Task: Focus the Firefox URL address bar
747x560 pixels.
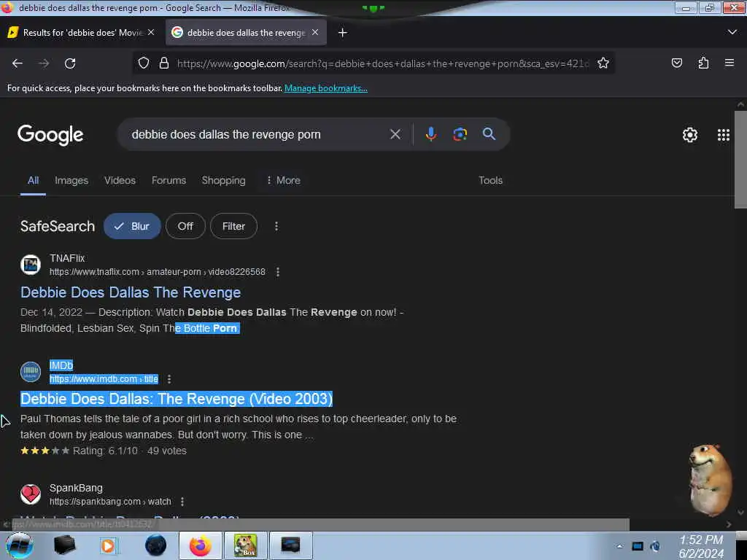Action: tap(382, 63)
